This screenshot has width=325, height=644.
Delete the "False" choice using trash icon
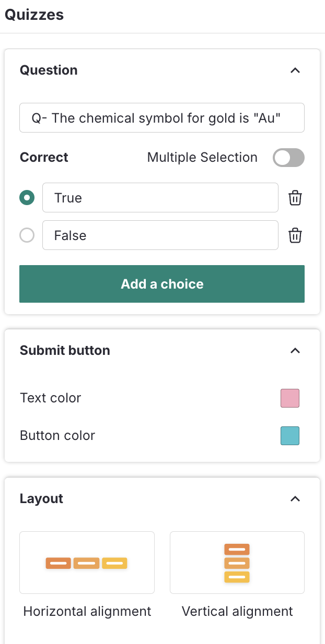click(295, 235)
